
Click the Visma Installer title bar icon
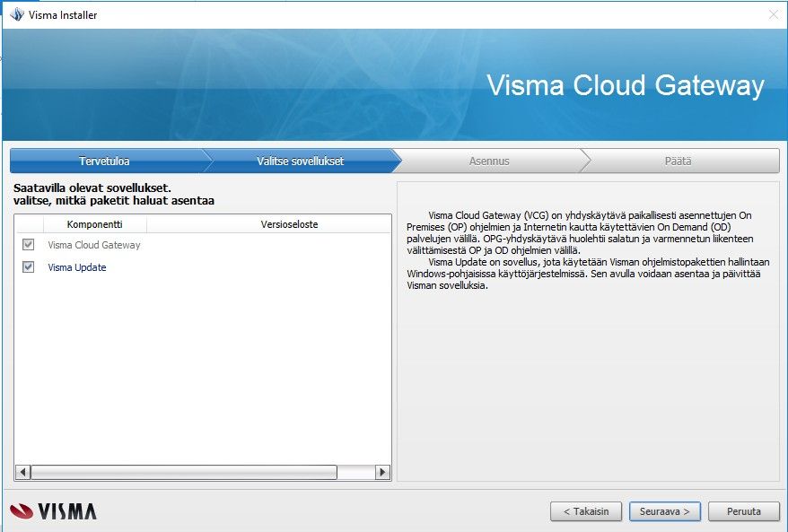click(17, 14)
